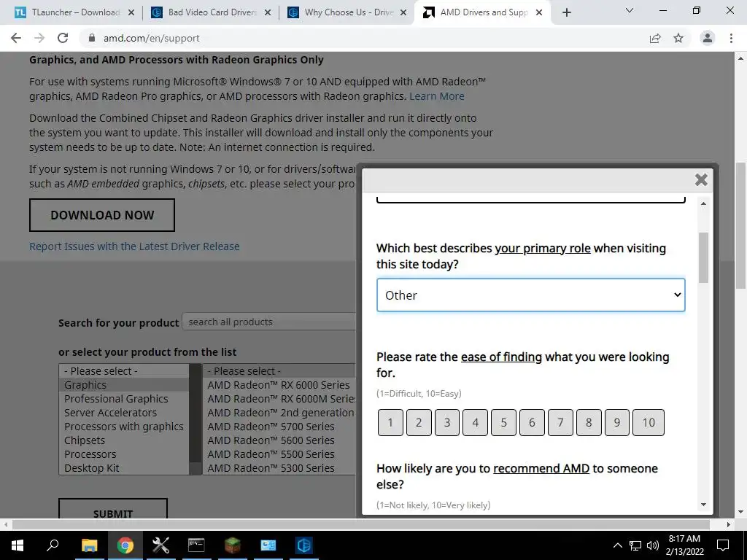Choose Processors with graphics option
Image resolution: width=747 pixels, height=560 pixels.
click(124, 426)
